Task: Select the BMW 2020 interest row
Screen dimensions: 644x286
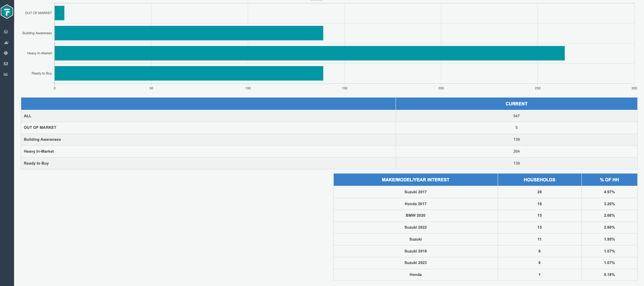Action: [415, 216]
